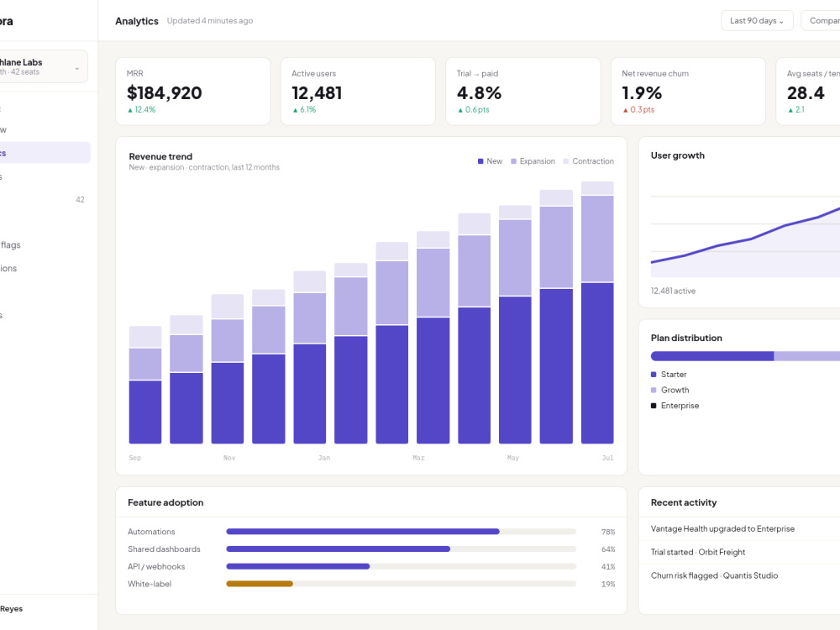Open the Net revenue churn 1.9% card

[688, 92]
